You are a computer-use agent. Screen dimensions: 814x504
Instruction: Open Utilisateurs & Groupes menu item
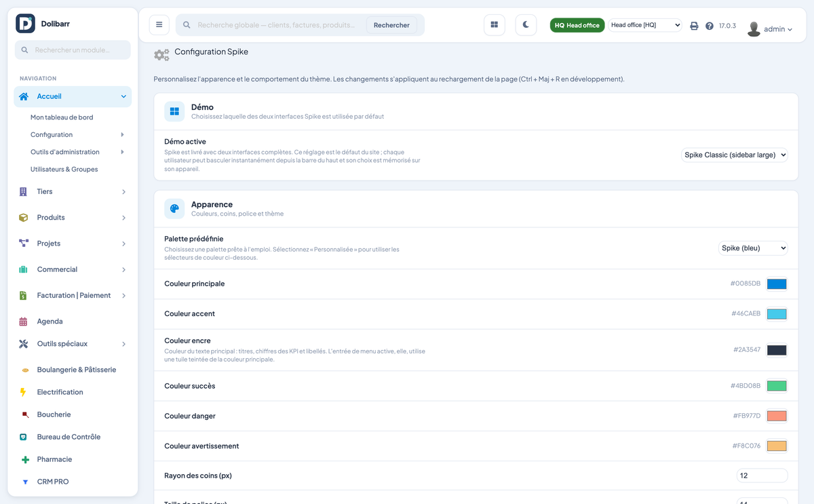(x=64, y=170)
